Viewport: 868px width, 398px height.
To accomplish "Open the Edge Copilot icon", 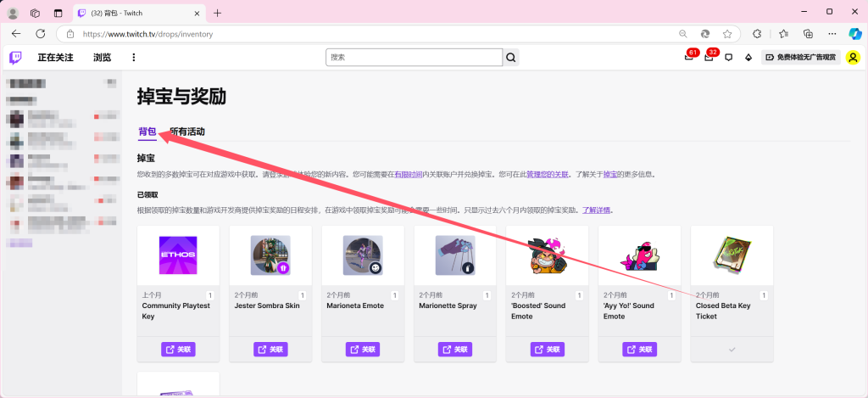I will click(x=855, y=34).
